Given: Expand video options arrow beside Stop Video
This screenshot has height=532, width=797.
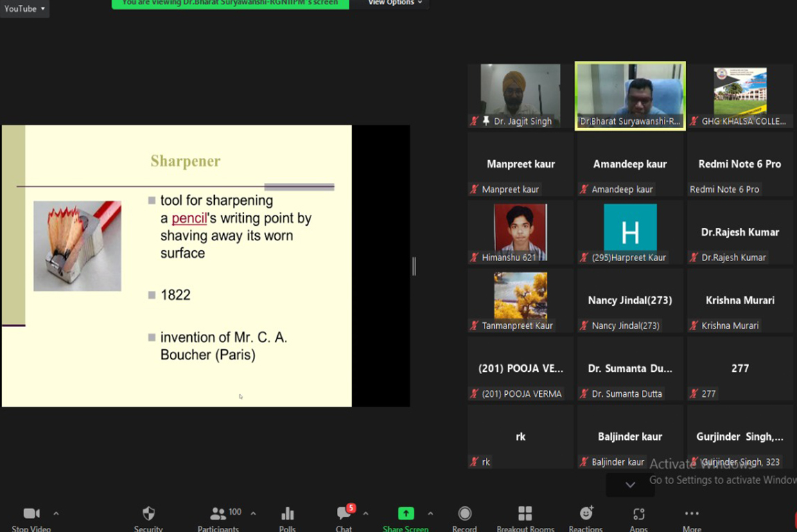Looking at the screenshot, I should pos(56,513).
